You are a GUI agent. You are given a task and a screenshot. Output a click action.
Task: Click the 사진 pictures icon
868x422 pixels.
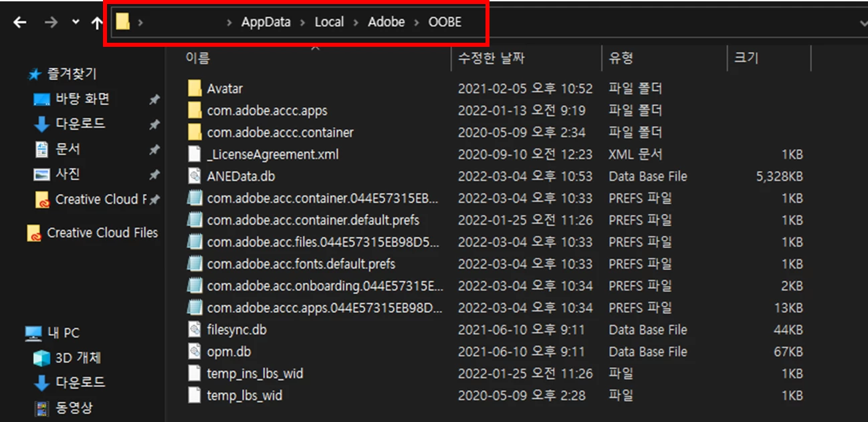[x=41, y=174]
